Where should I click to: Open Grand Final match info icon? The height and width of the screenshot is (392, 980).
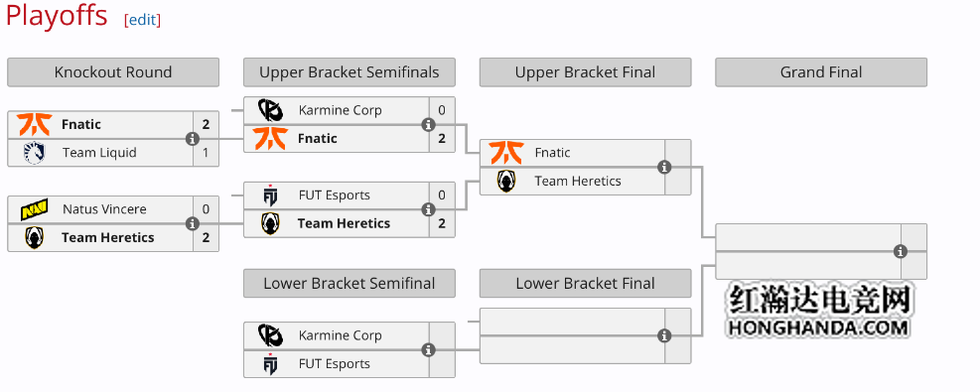(x=901, y=251)
